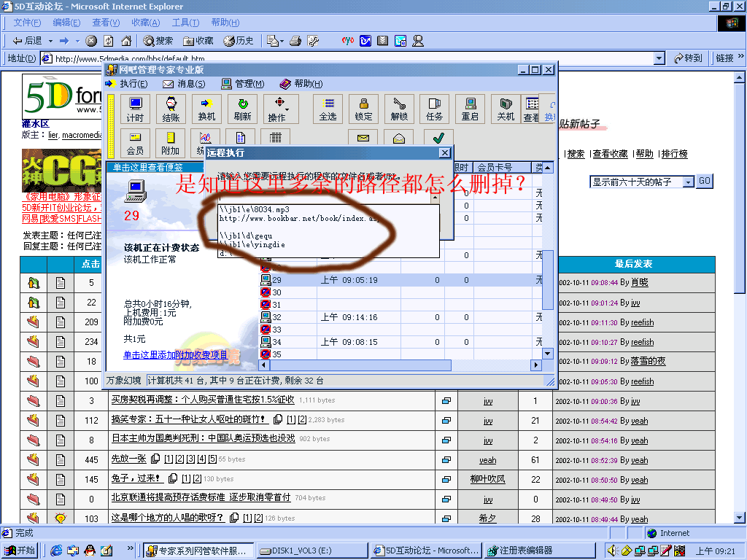Click the 解锁 (unlock) key icon
Image resolution: width=747 pixels, height=560 pixels.
pyautogui.click(x=399, y=109)
